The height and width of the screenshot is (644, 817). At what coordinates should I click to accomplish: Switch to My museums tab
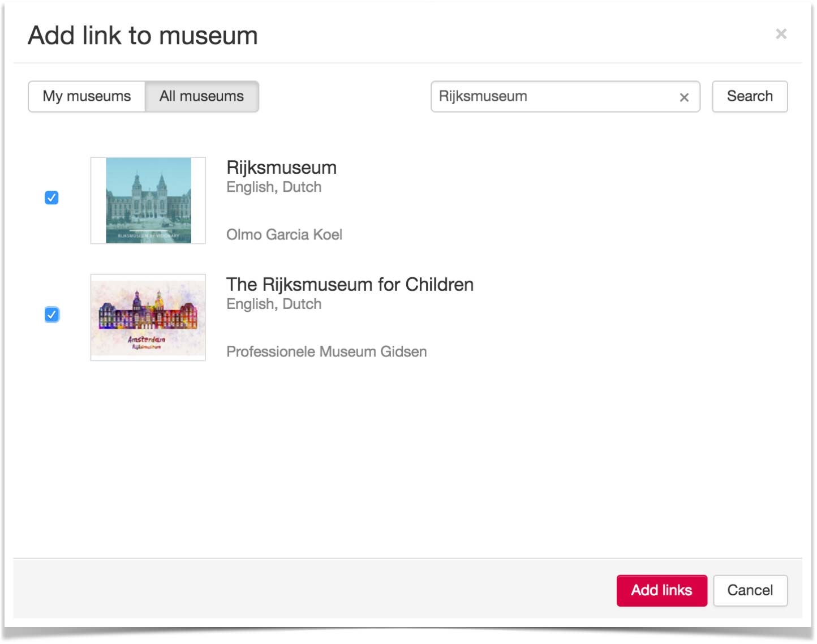click(x=87, y=96)
